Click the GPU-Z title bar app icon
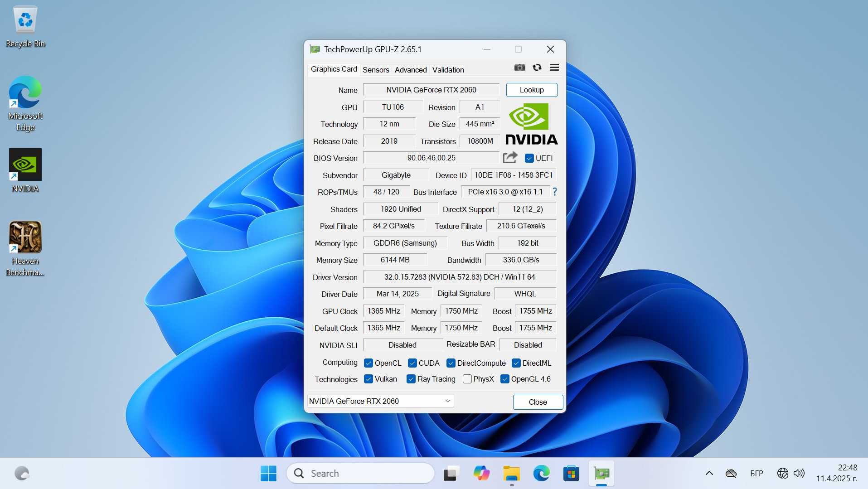Screen dimensions: 868x489 click(315, 49)
